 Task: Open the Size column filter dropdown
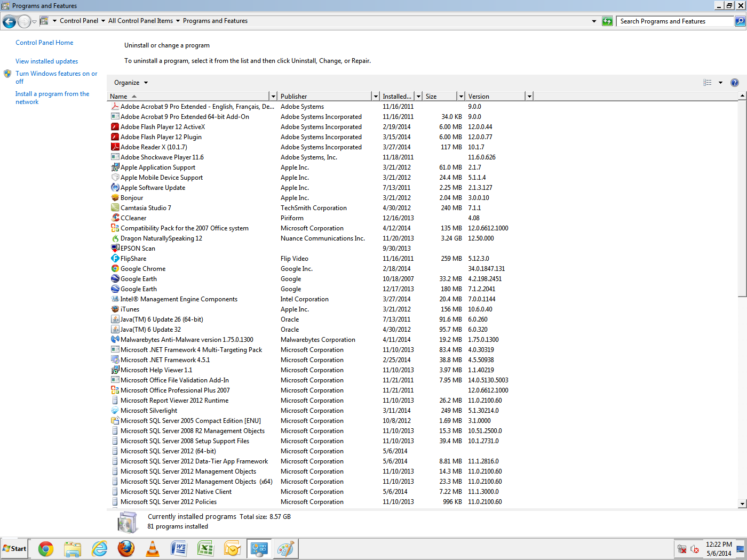point(461,97)
